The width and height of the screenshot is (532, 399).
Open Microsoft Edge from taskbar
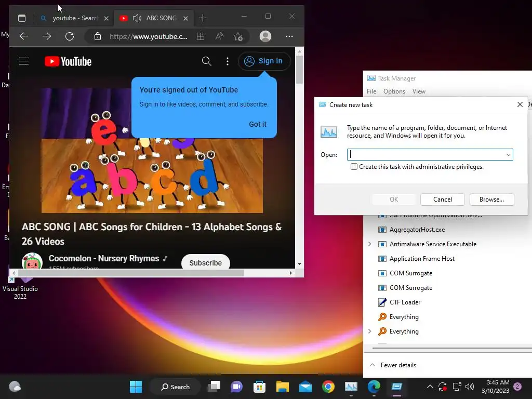[x=374, y=387]
